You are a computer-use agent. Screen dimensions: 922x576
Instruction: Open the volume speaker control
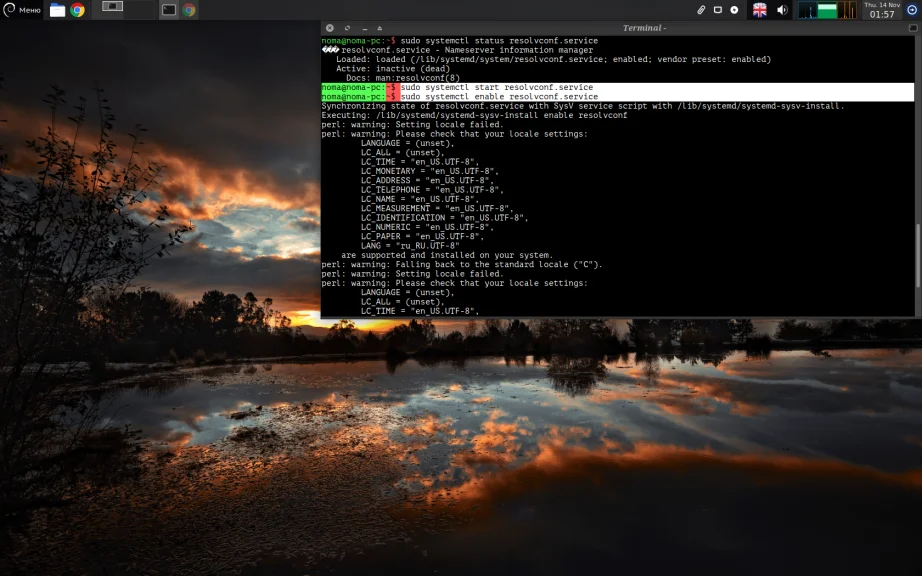point(783,10)
